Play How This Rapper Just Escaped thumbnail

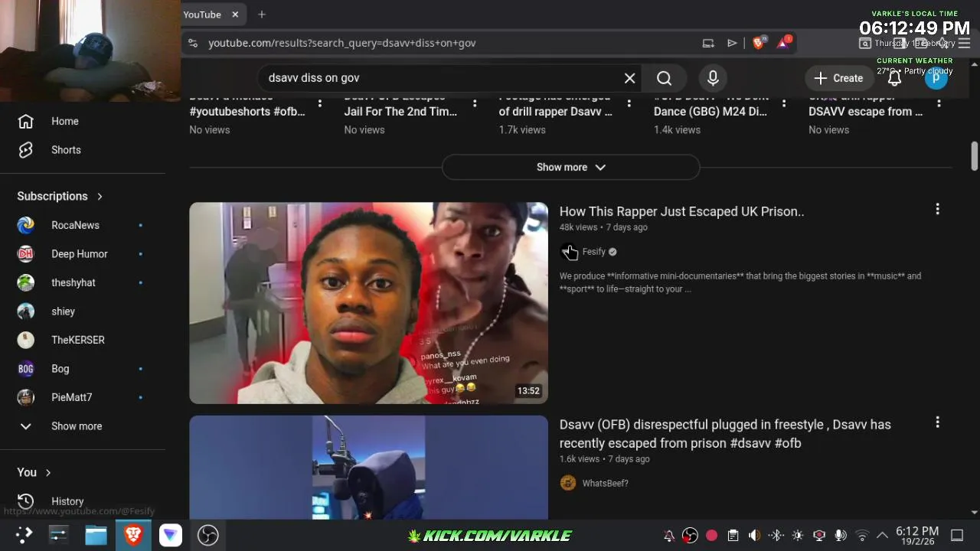[368, 303]
